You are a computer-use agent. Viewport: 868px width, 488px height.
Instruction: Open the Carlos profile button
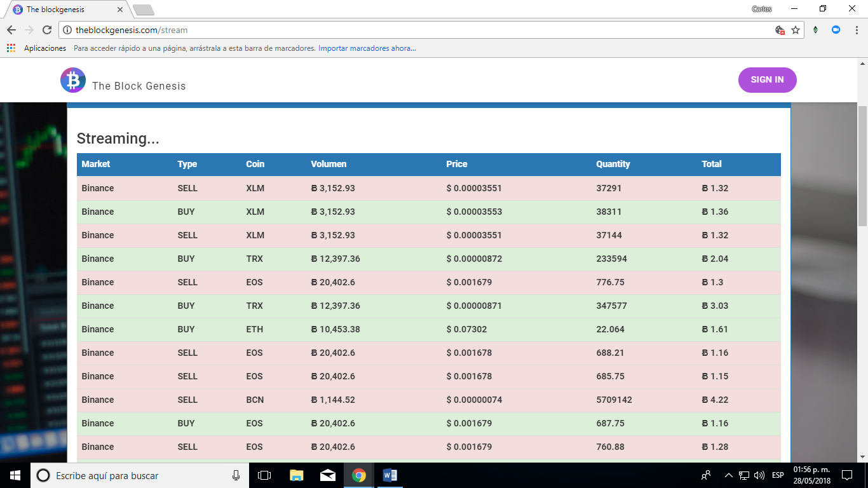(762, 9)
